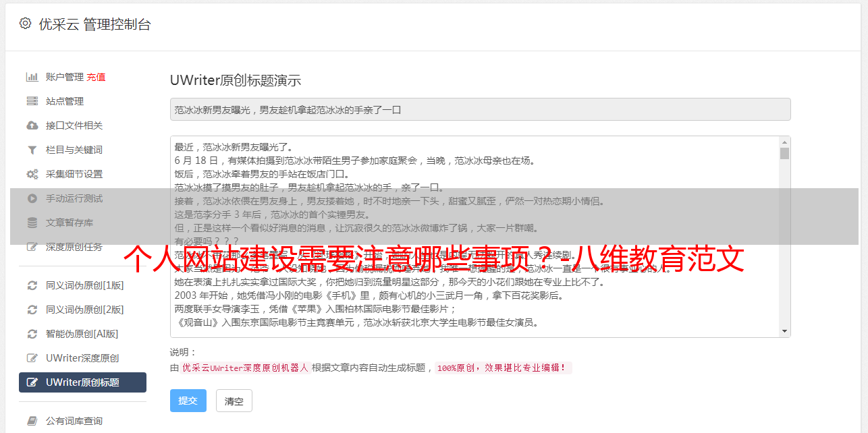Click the article line starting 6 月 18 日
868x433 pixels.
click(x=354, y=161)
